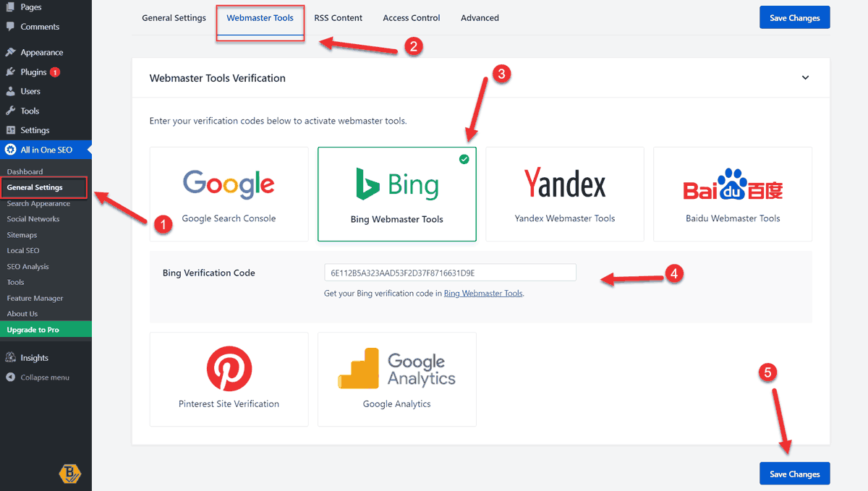The height and width of the screenshot is (491, 868).
Task: Switch to the General Settings tab
Action: click(x=174, y=17)
